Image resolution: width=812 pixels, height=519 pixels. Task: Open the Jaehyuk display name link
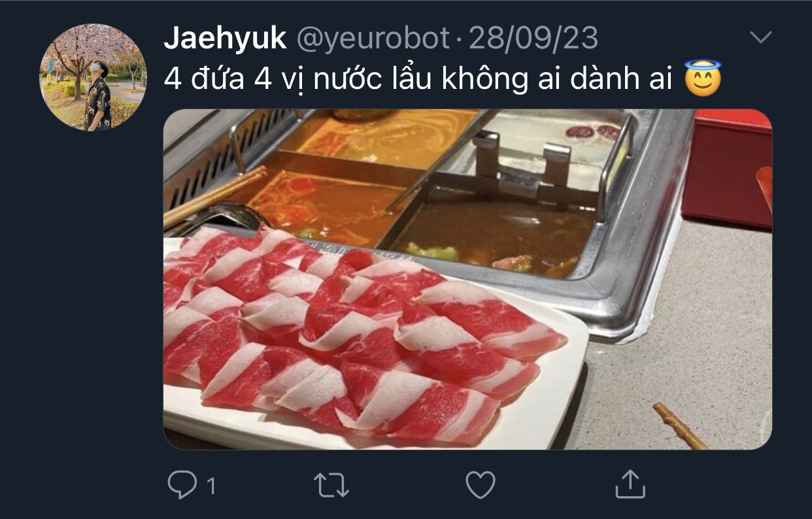(x=225, y=39)
